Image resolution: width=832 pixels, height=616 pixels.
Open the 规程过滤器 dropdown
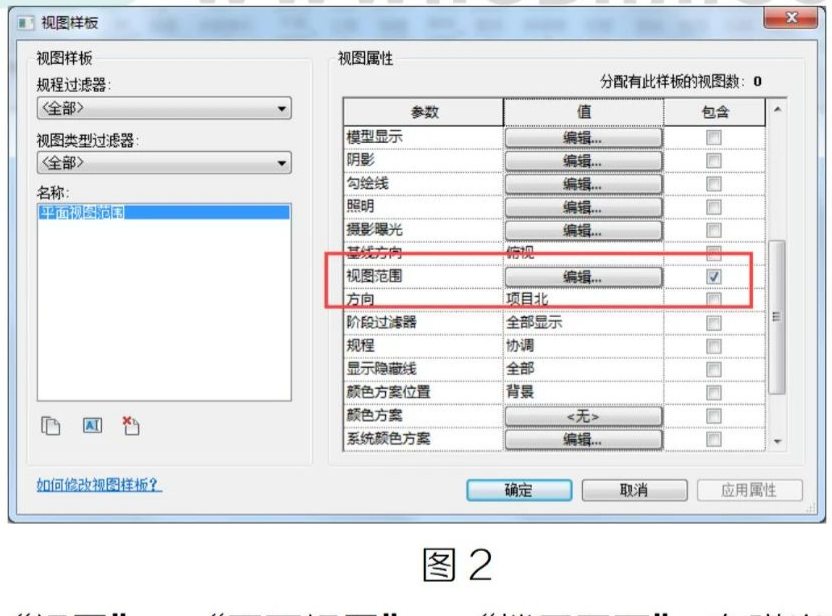click(x=164, y=108)
